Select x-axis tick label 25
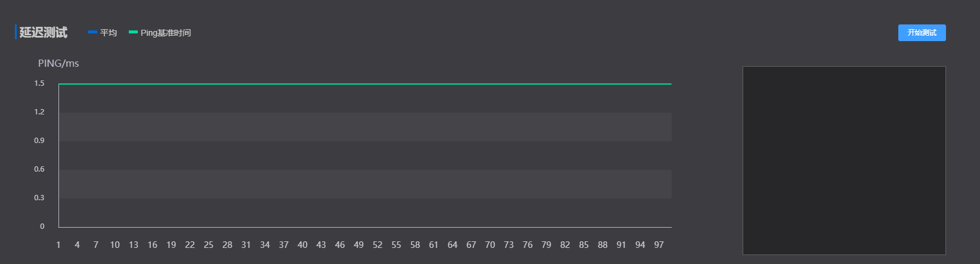Image resolution: width=980 pixels, height=264 pixels. (208, 245)
